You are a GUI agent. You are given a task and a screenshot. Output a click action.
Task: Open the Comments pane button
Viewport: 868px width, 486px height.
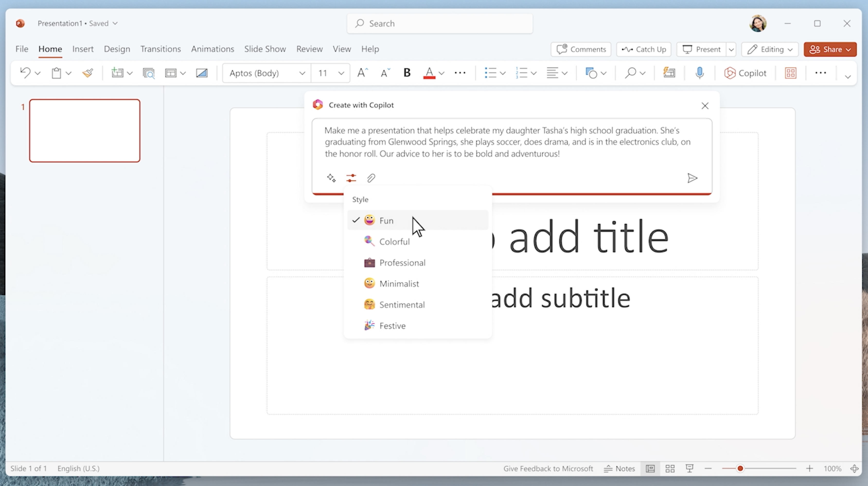[x=581, y=49]
